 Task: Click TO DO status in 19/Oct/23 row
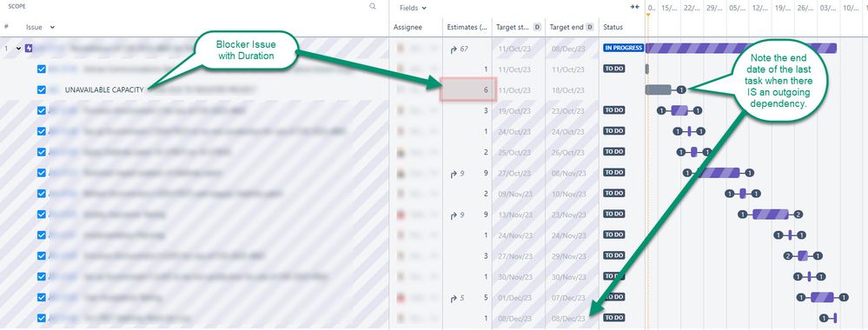click(x=614, y=110)
